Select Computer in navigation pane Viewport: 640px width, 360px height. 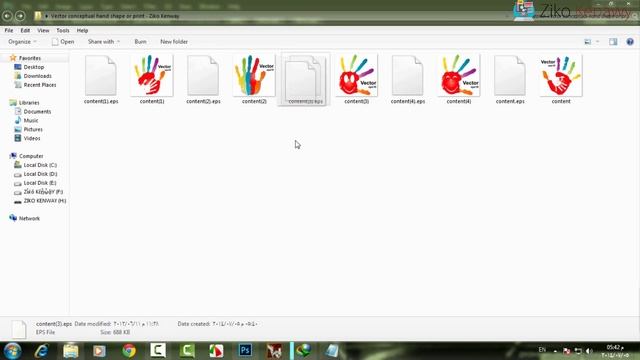31,156
